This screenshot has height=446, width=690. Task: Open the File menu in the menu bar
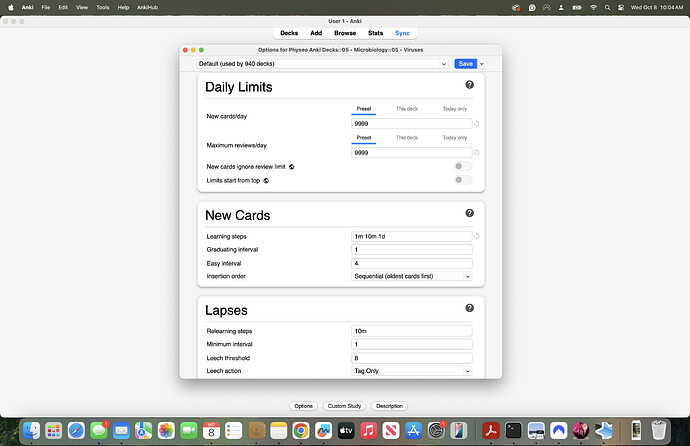(x=45, y=7)
